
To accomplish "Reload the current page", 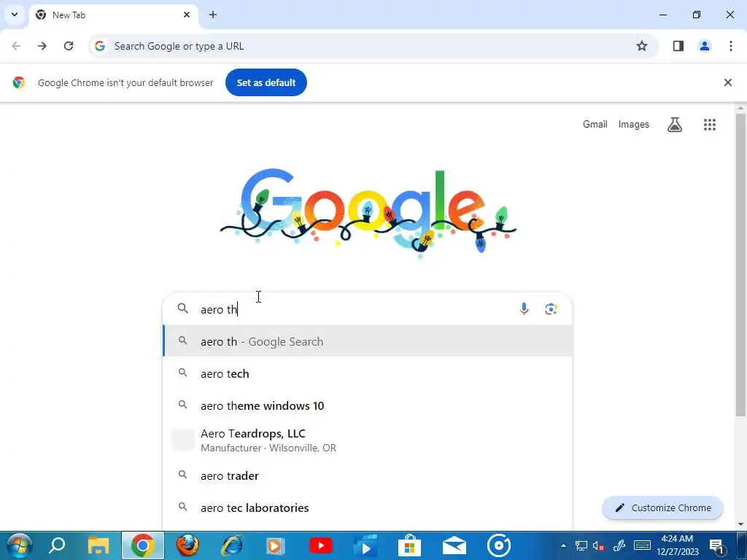I will coord(69,46).
